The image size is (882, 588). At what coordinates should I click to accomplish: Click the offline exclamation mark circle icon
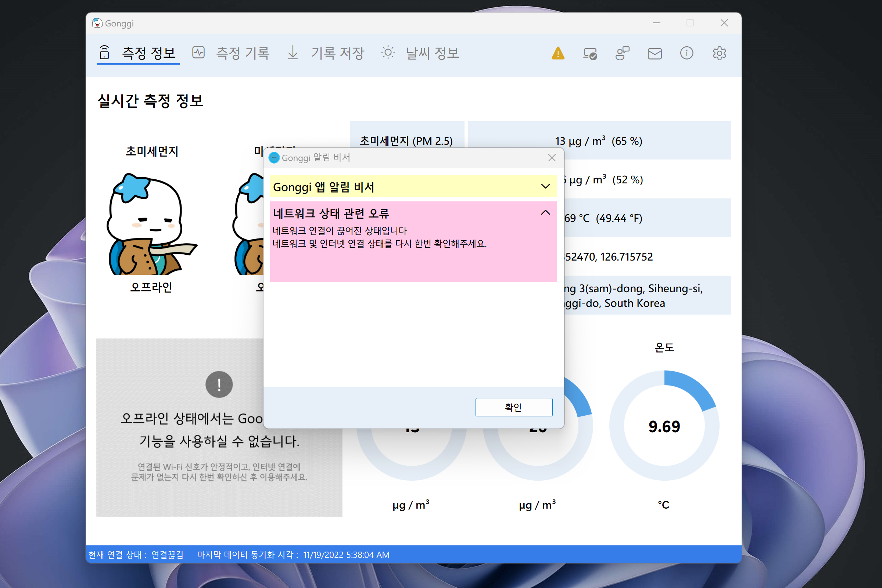coord(219,384)
